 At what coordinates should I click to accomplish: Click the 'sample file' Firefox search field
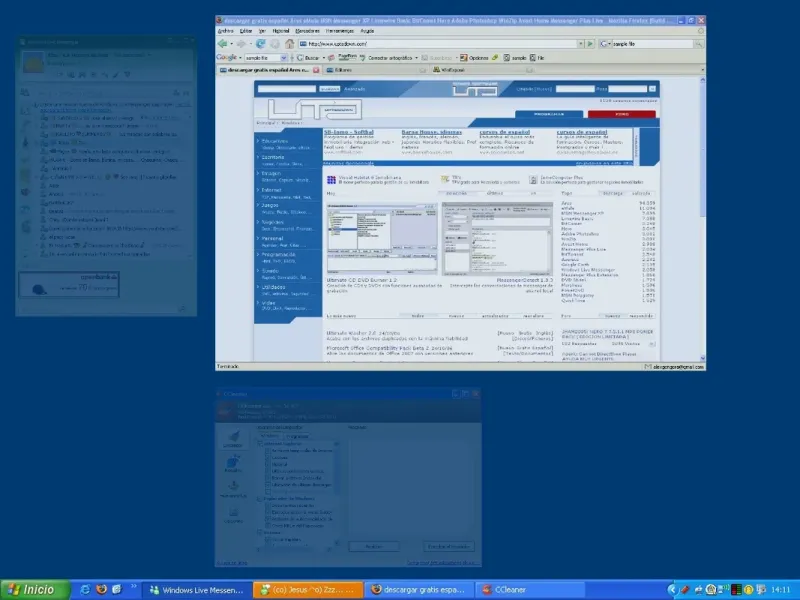[652, 44]
